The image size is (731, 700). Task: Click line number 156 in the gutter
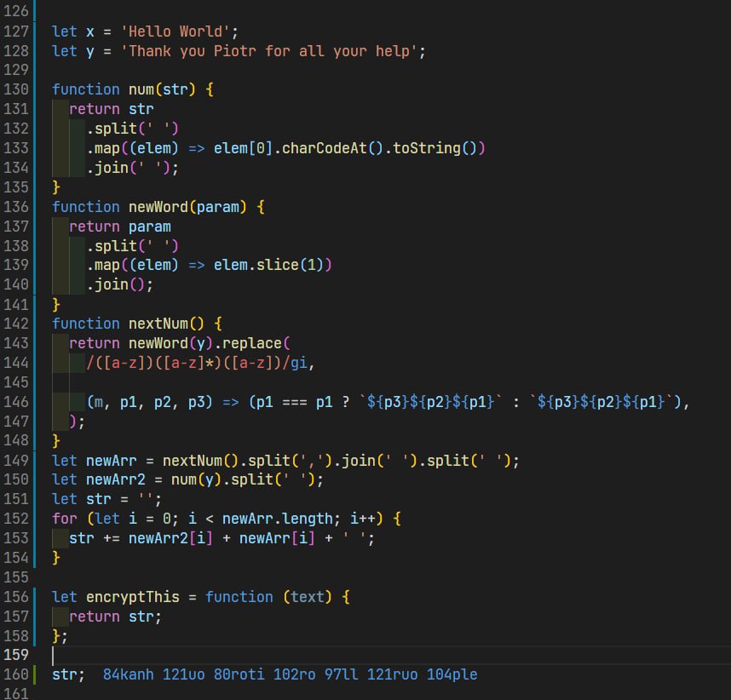coord(16,597)
